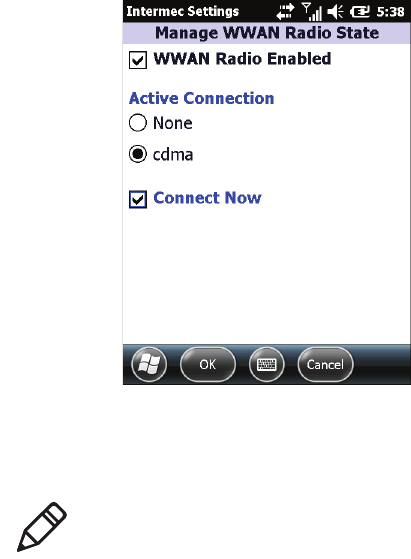The image size is (411, 559).
Task: Click the Active Connection heading
Action: click(x=201, y=98)
